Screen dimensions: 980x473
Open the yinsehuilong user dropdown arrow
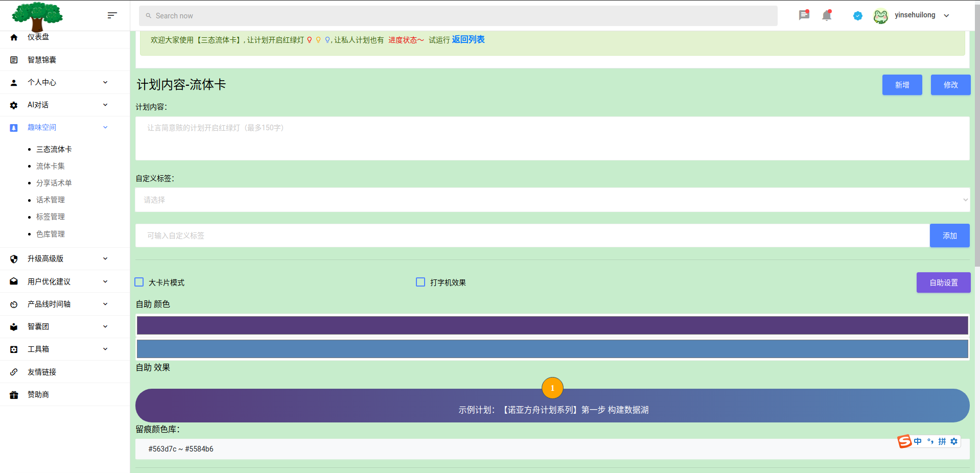pos(946,16)
